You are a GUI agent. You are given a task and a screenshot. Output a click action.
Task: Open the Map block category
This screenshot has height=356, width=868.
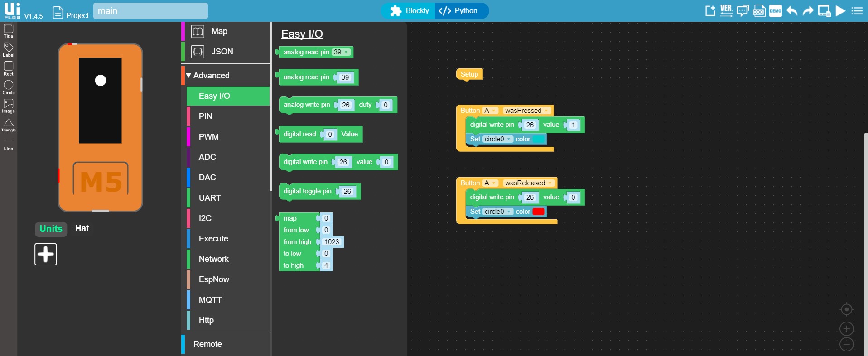[x=226, y=31]
